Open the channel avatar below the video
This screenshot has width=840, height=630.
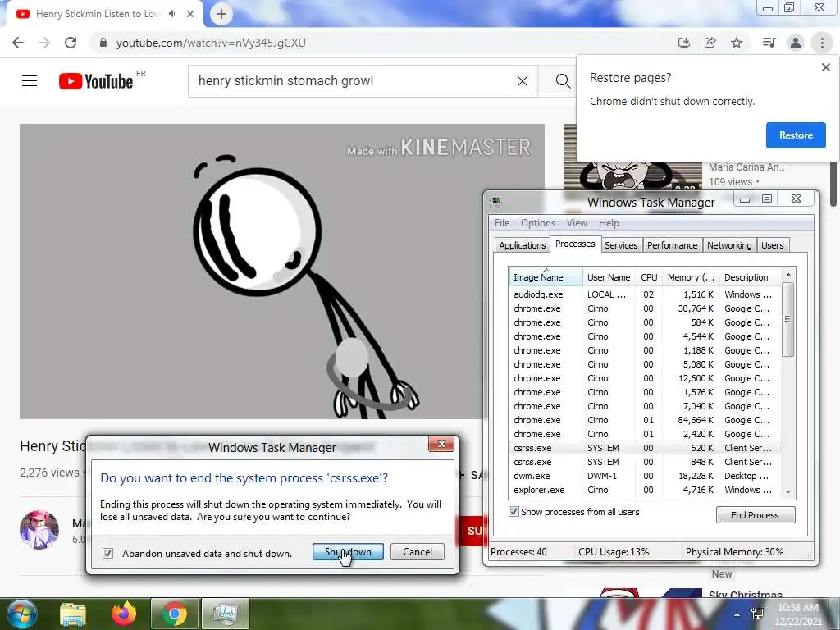39,530
